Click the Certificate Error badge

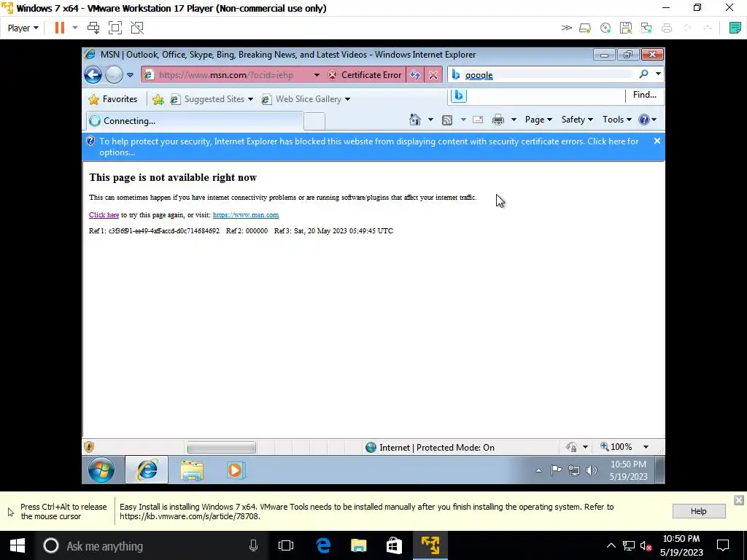365,75
